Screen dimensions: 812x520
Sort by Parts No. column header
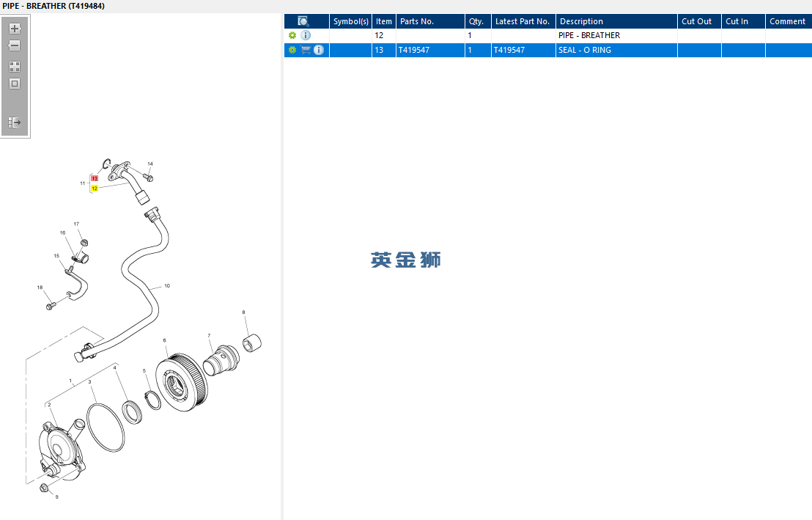[x=430, y=21]
